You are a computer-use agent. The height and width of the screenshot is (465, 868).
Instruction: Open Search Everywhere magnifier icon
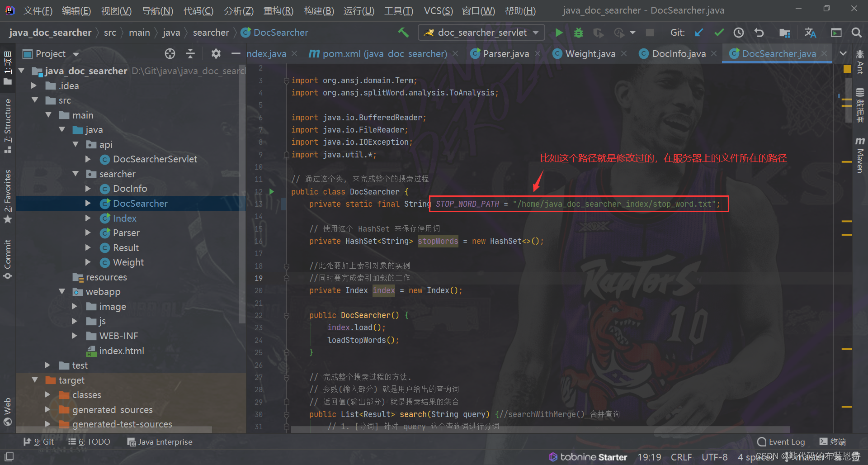[856, 33]
